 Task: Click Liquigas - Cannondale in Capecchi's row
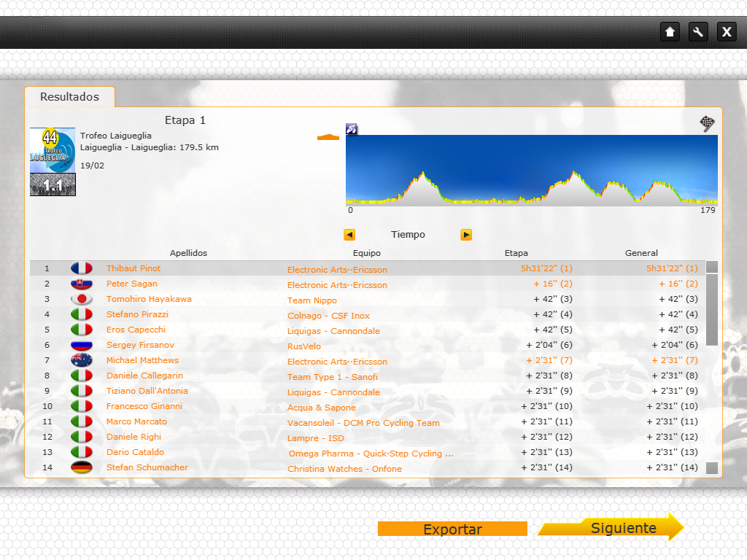coord(333,331)
